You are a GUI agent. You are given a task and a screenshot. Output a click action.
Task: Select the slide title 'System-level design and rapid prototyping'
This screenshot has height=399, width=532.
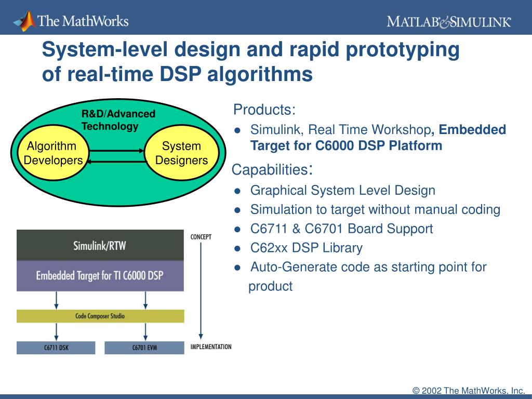coord(251,49)
